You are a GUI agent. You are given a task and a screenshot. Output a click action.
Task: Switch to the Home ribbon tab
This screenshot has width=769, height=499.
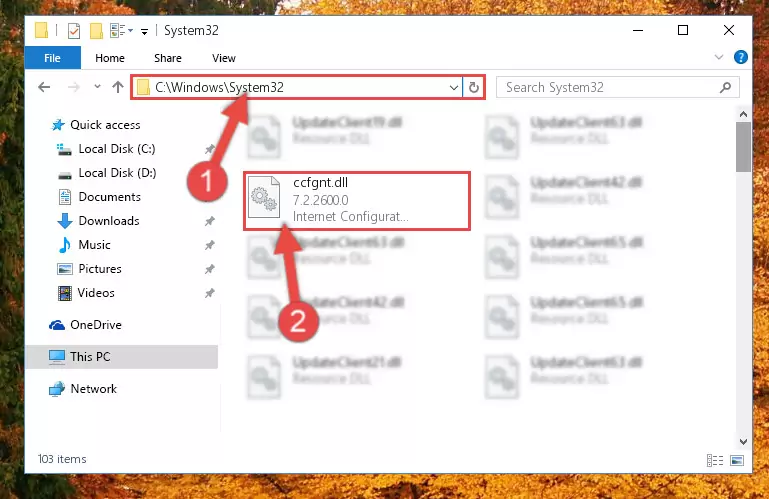tap(110, 58)
